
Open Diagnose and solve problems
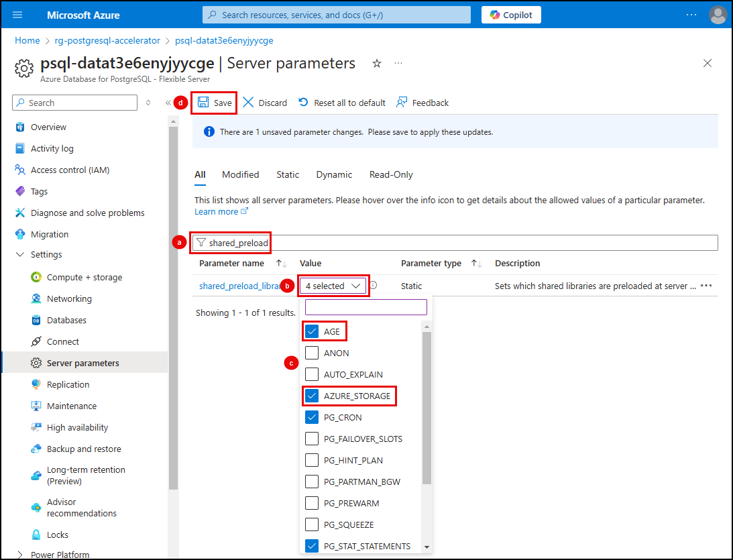tap(87, 213)
